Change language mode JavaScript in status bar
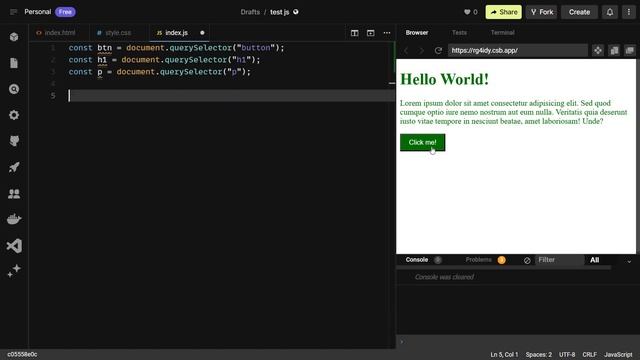This screenshot has width=640, height=360. pos(618,355)
